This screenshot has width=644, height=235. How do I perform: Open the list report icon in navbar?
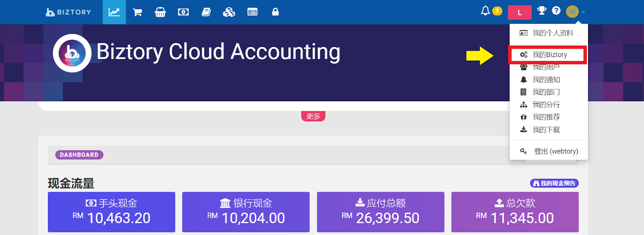(252, 12)
